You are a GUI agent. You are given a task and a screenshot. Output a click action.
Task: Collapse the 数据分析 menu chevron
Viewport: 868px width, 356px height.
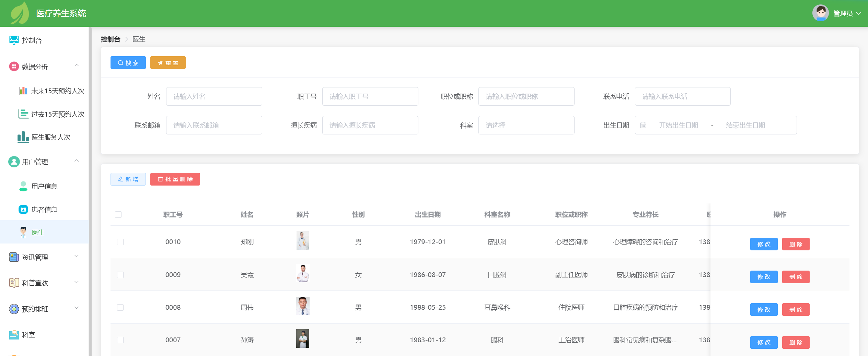[x=77, y=65]
